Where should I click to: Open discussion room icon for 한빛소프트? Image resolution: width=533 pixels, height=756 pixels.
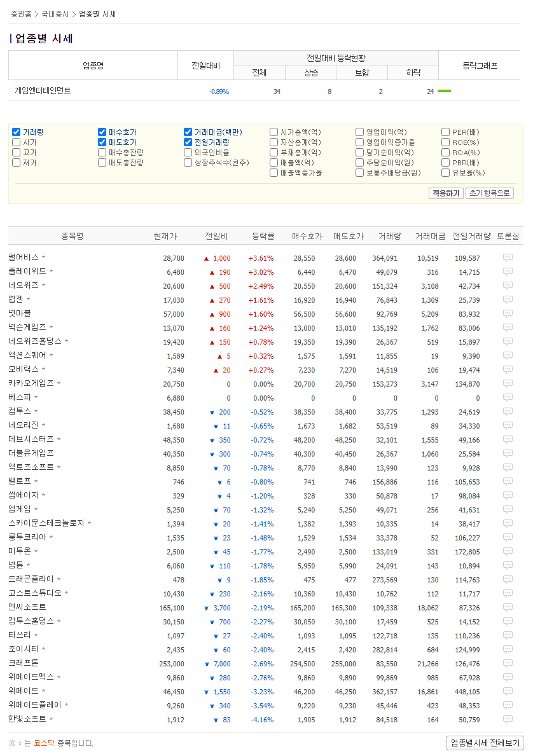508,719
